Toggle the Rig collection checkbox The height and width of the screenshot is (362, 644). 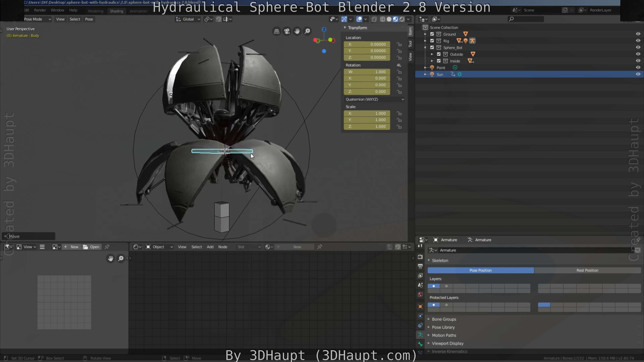coord(432,41)
